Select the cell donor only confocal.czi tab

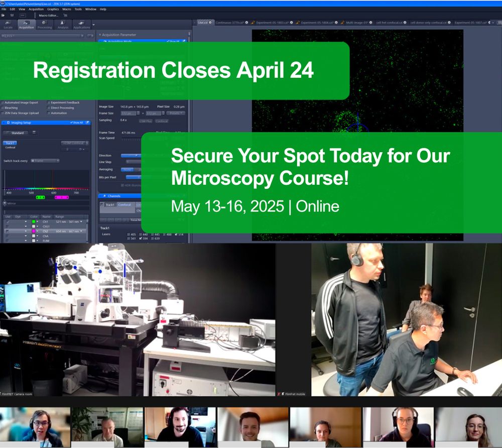point(429,23)
